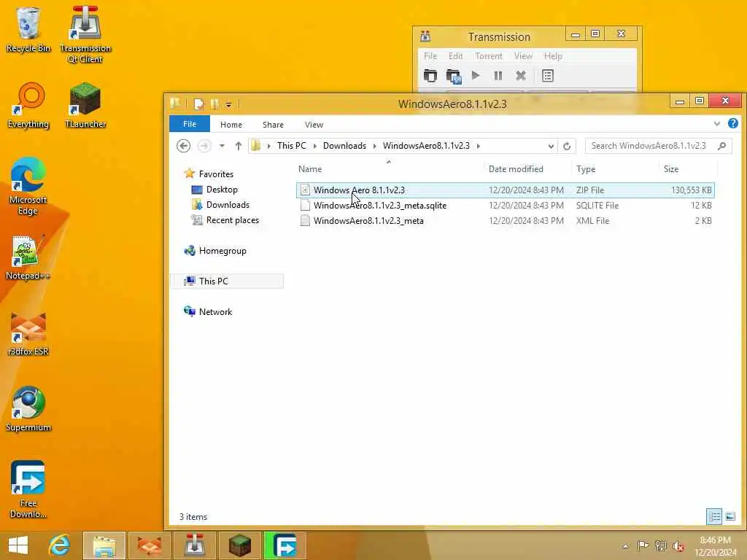Open r3dfox ESR desktop shortcut
Image resolution: width=747 pixels, height=560 pixels.
coord(28,333)
